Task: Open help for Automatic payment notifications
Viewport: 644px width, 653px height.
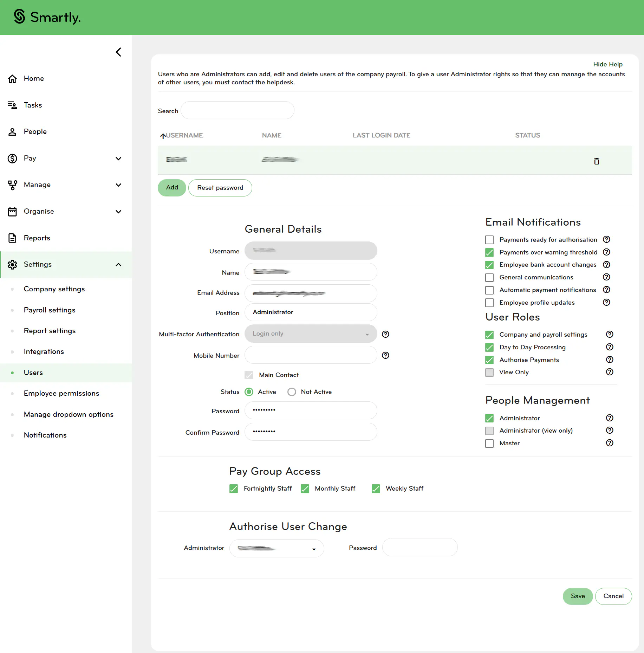Action: (606, 290)
